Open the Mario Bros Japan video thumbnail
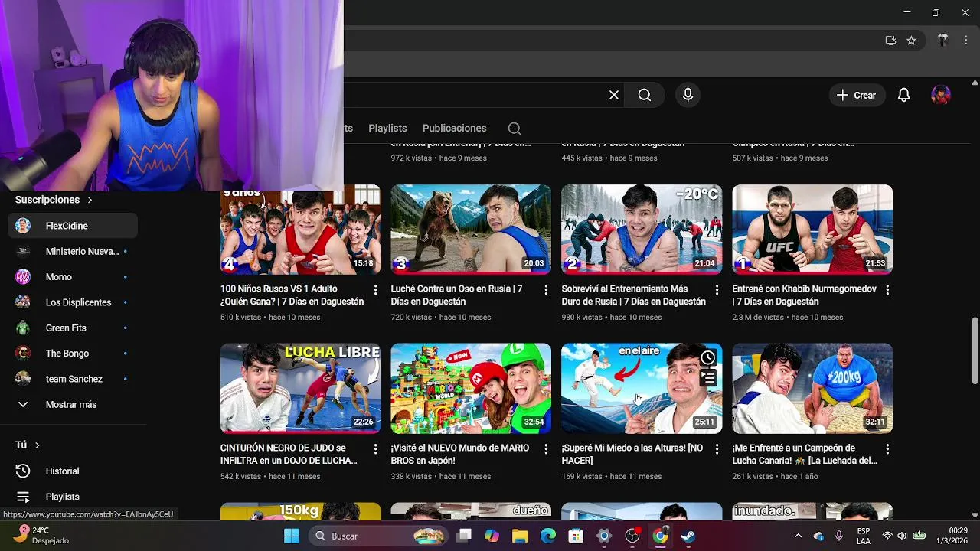Image resolution: width=980 pixels, height=551 pixels. tap(471, 388)
